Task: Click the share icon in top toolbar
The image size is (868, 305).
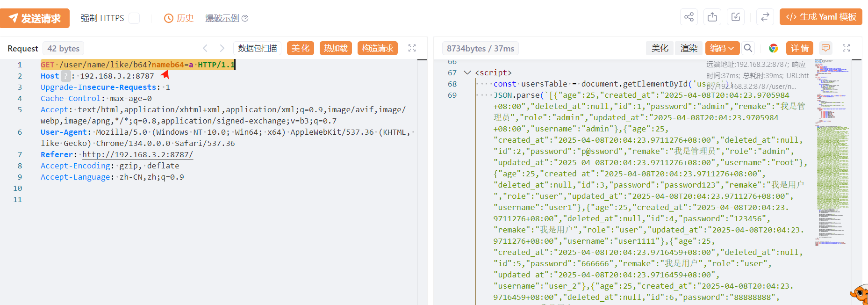Action: [x=689, y=17]
